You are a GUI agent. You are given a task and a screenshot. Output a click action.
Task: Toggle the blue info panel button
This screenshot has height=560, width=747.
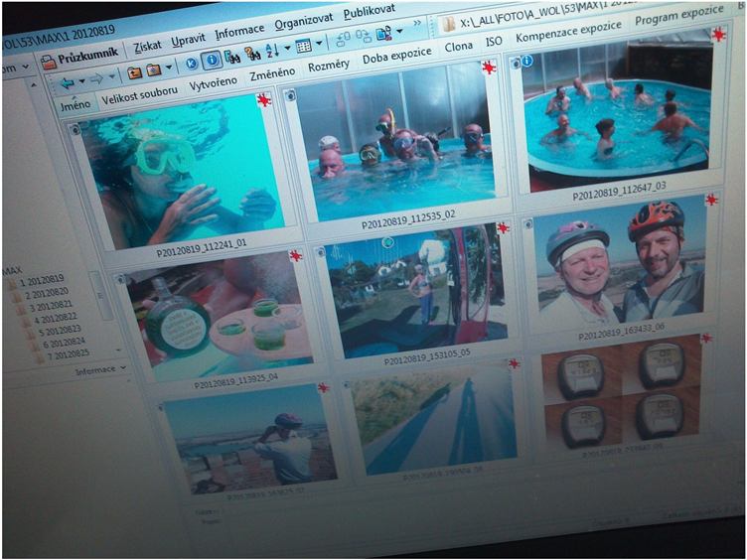pyautogui.click(x=212, y=60)
